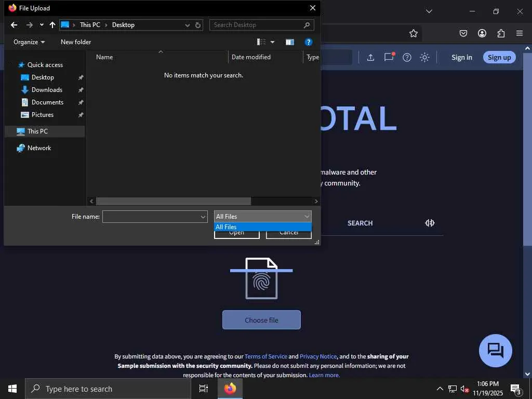Show hidden system tray icons

point(440,389)
